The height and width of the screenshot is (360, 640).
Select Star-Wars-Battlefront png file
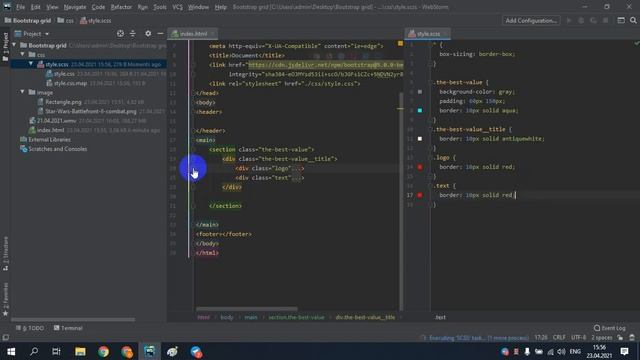click(91, 111)
